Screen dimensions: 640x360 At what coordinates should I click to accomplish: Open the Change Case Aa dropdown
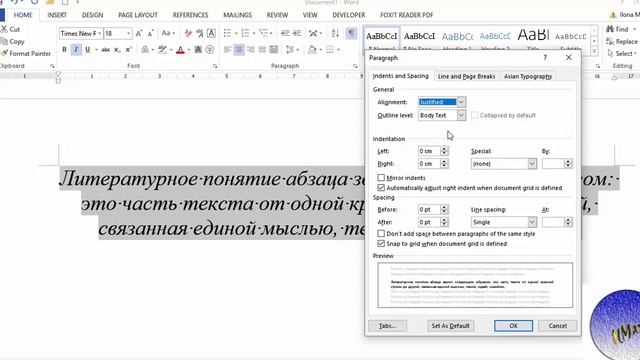(168, 33)
